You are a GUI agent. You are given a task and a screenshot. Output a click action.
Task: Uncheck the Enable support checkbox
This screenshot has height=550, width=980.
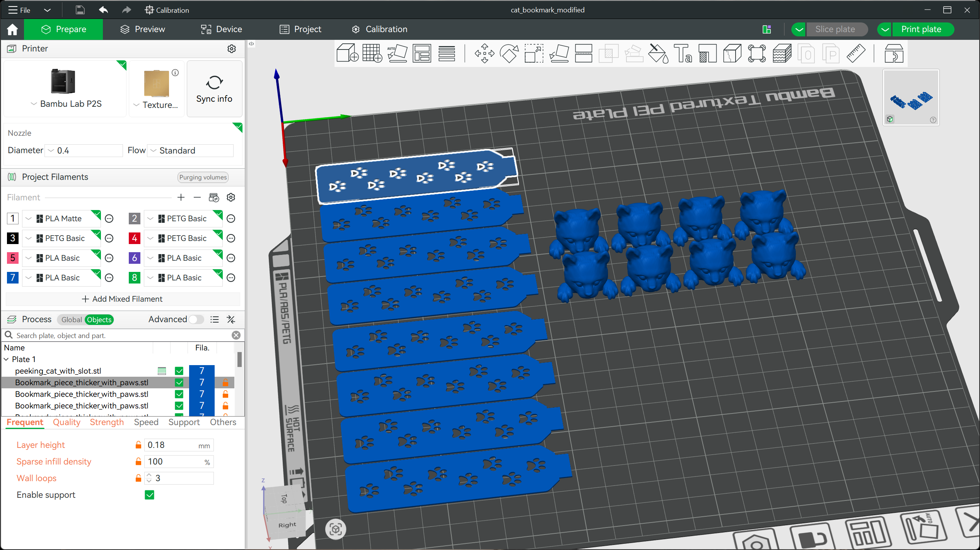tap(150, 495)
